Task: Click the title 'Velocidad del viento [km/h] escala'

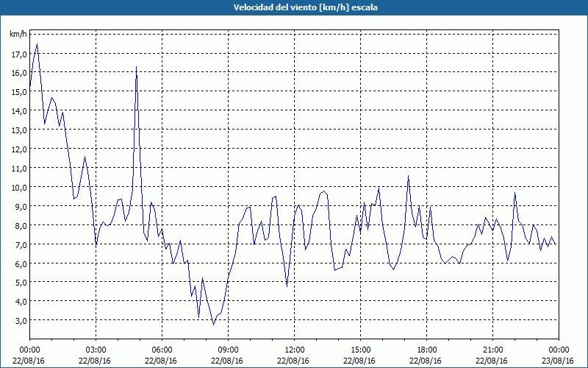Action: pyautogui.click(x=305, y=7)
